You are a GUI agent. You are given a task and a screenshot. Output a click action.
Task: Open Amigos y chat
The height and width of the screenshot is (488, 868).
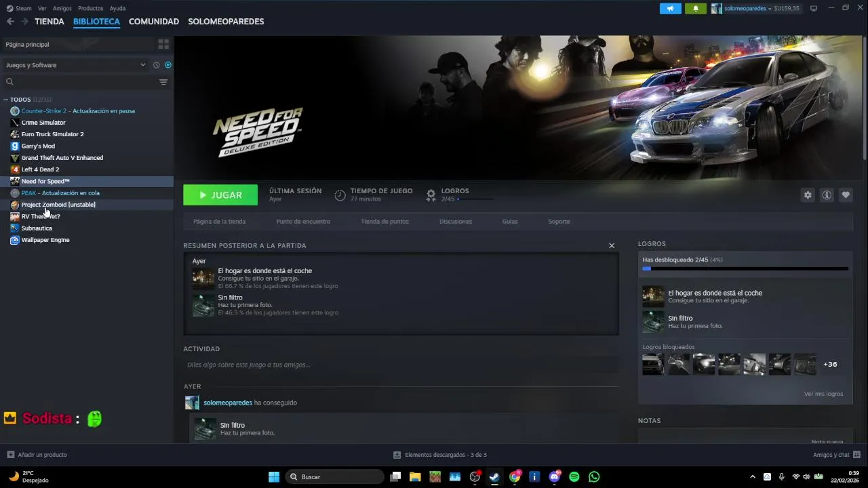(x=837, y=455)
